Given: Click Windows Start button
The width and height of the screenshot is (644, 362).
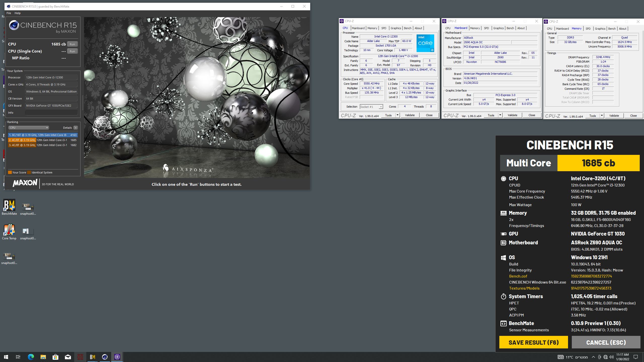Looking at the screenshot, I should coord(6,357).
